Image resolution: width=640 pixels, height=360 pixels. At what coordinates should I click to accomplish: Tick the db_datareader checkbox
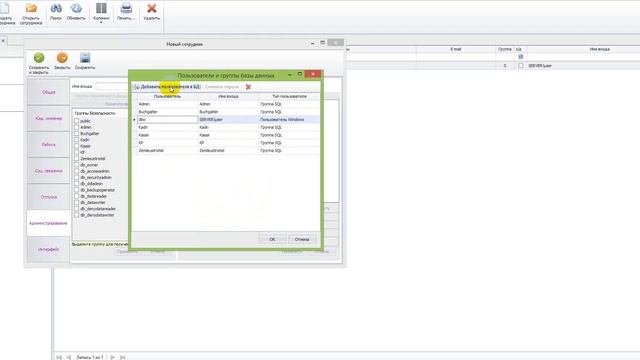pyautogui.click(x=76, y=196)
